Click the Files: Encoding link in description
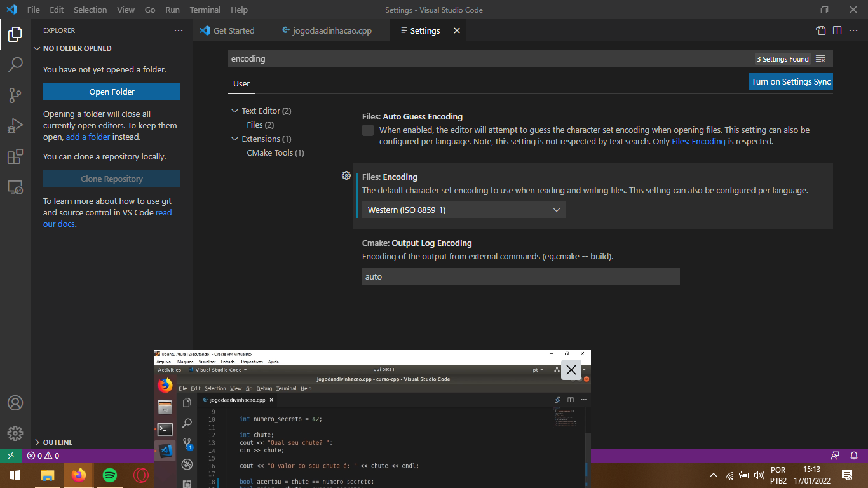868x488 pixels. (698, 141)
